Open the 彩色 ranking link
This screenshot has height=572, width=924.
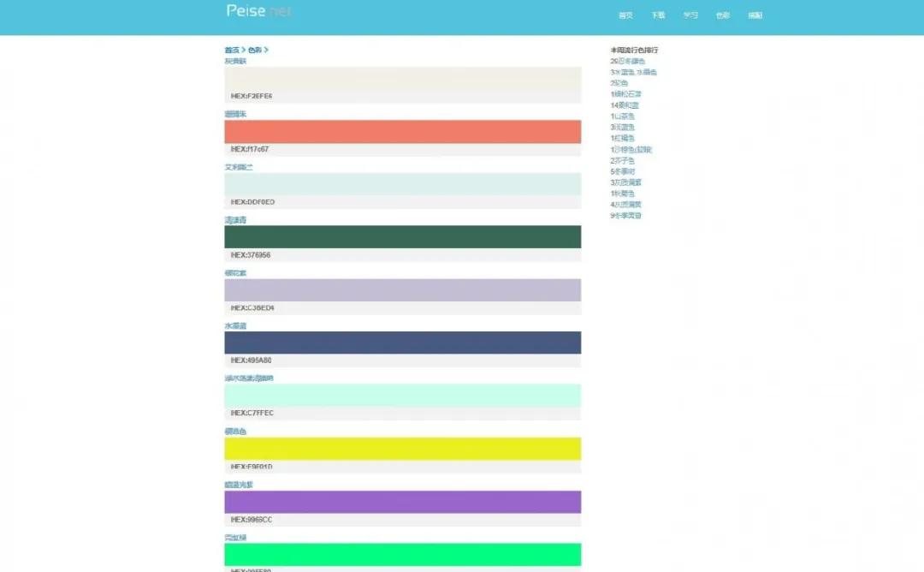tap(619, 83)
